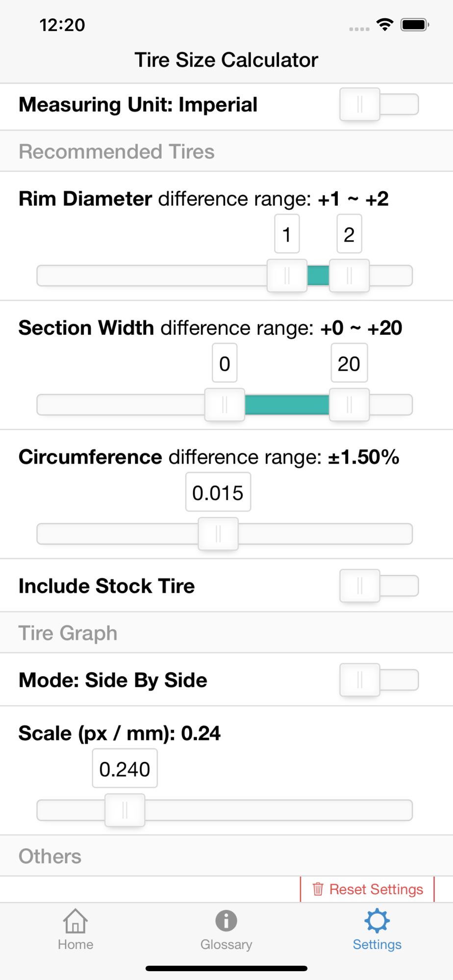Click the Section Width upper slider handle
This screenshot has width=453, height=980.
(x=349, y=405)
